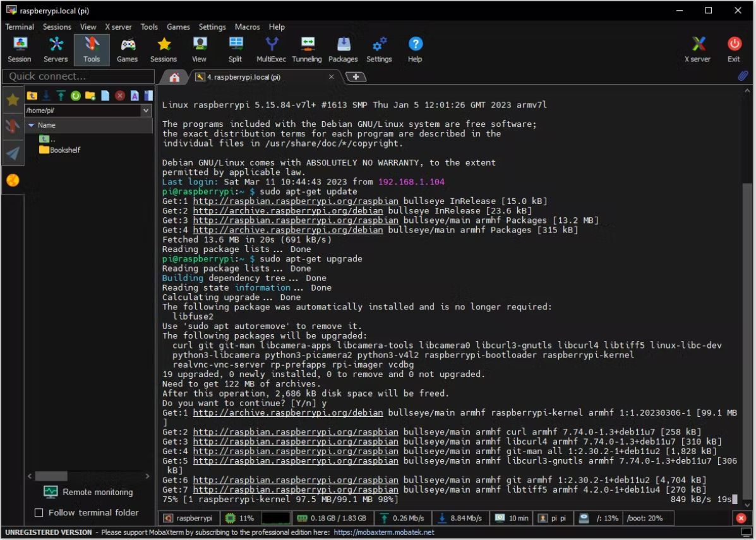This screenshot has height=540, width=756.
Task: Click the Quick connect field
Action: [x=78, y=76]
